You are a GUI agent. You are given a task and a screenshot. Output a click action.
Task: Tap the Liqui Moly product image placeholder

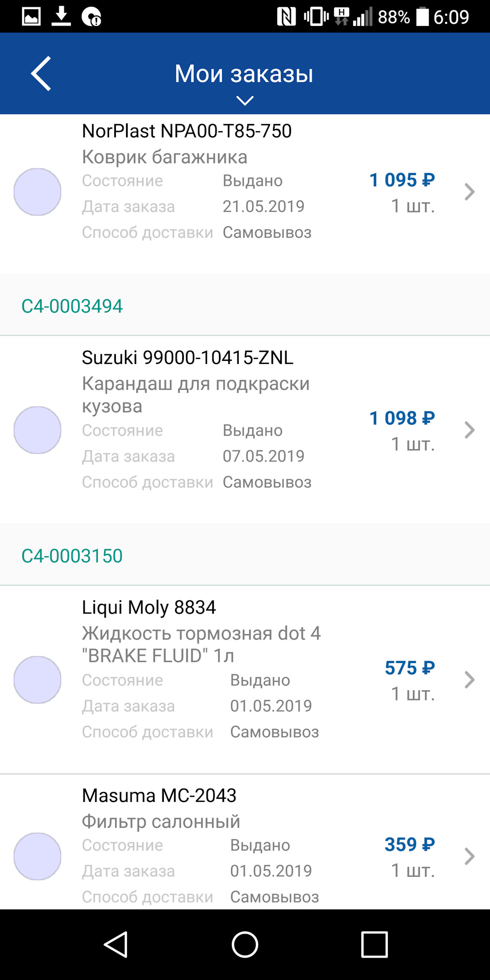pyautogui.click(x=37, y=680)
